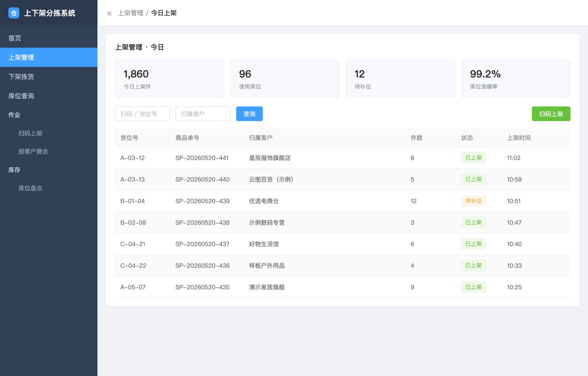Focus the 归属客户 input field
This screenshot has height=376, width=588.
pyautogui.click(x=203, y=114)
